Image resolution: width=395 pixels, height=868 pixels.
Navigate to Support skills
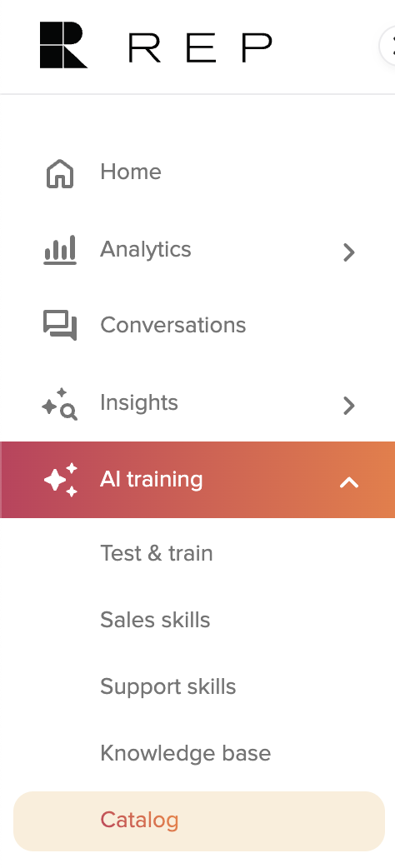coord(167,687)
